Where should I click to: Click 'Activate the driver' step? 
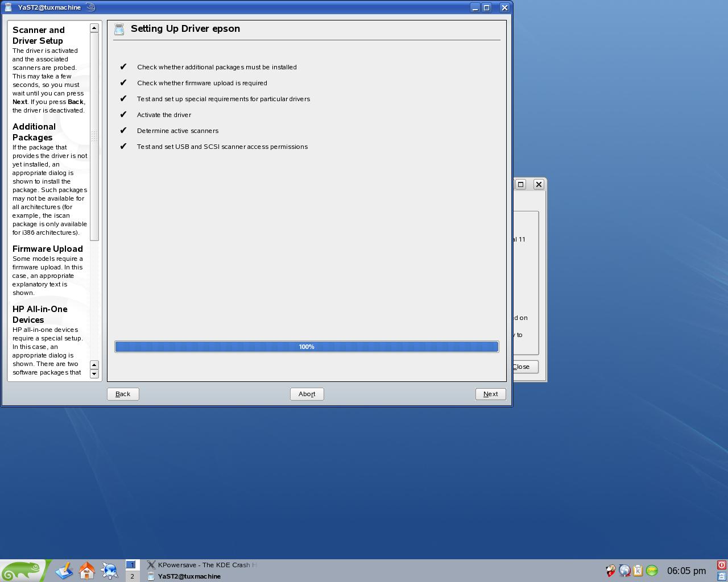[164, 115]
